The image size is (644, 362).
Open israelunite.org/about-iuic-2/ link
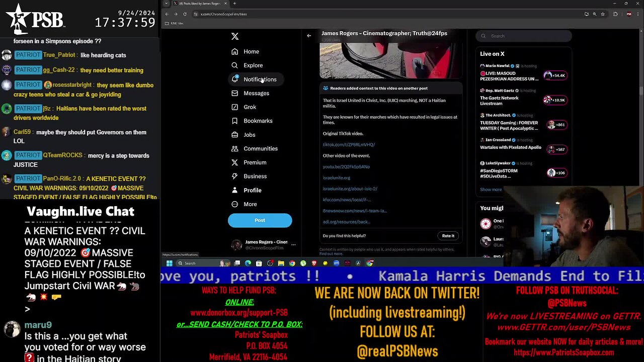pyautogui.click(x=350, y=189)
